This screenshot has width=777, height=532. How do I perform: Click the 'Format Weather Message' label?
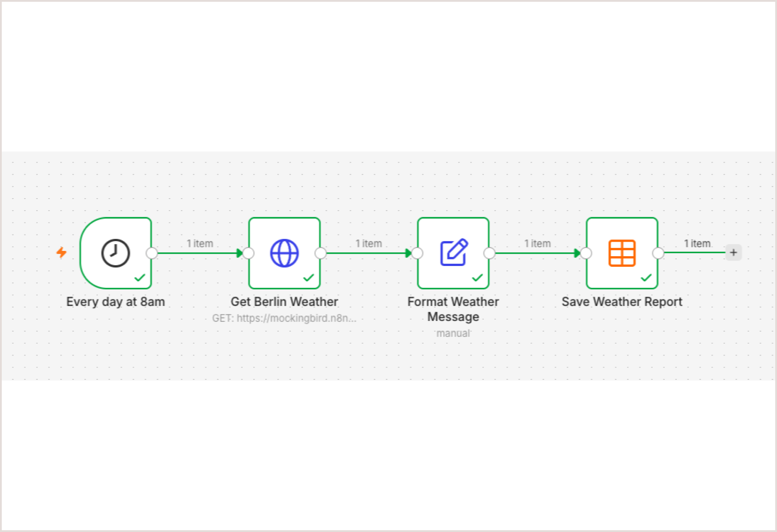click(453, 309)
